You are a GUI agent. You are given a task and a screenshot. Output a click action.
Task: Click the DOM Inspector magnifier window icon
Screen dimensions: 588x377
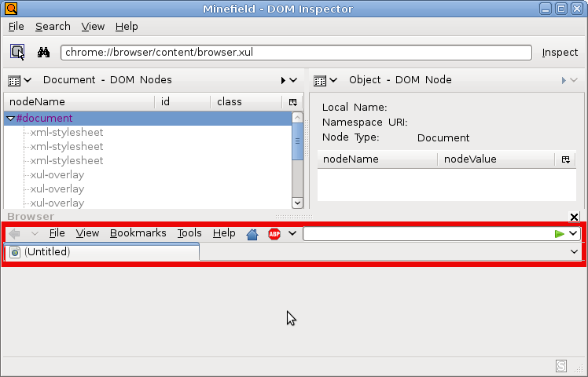click(11, 8)
